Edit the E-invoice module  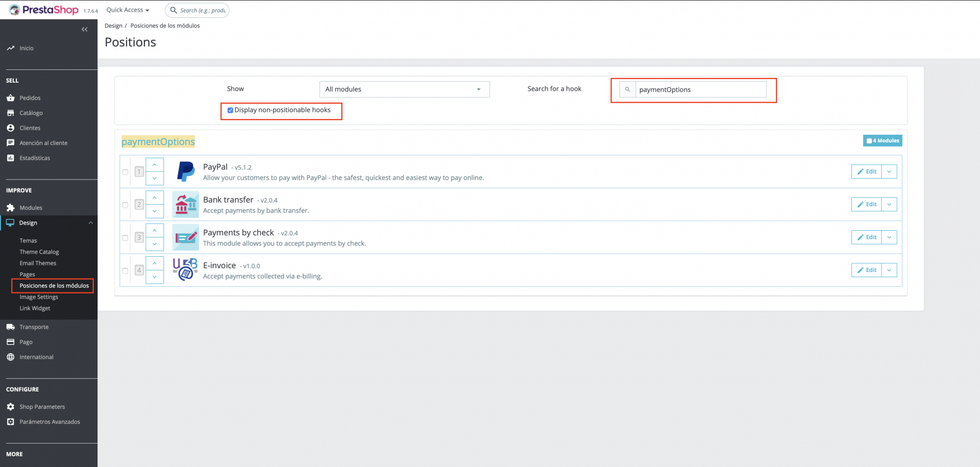click(x=867, y=270)
